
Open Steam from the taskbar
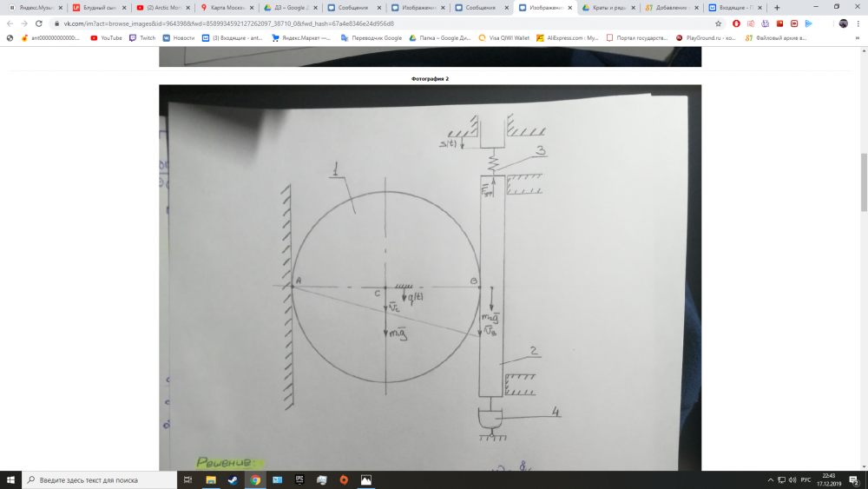point(233,480)
